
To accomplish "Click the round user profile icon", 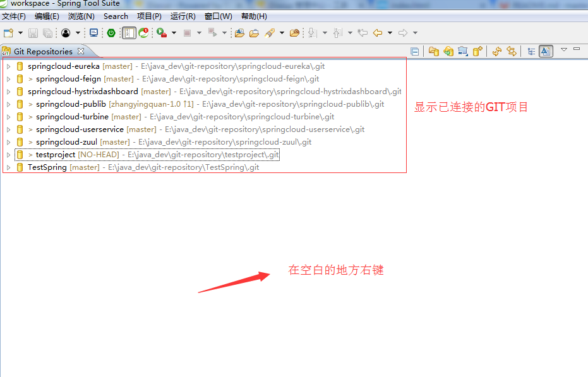I will coord(66,33).
